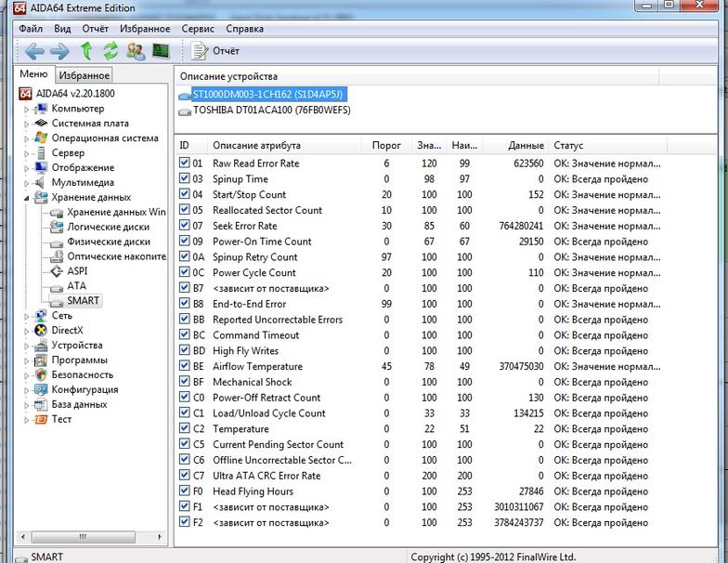Toggle the Reallocated Sector Count checkbox
Screen dimensions: 728x563
[x=184, y=210]
